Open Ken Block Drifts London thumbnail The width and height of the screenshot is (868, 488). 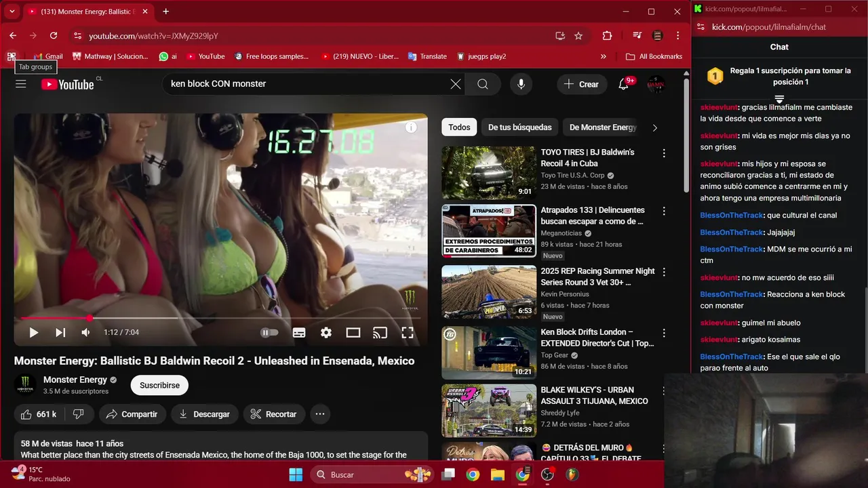click(489, 353)
